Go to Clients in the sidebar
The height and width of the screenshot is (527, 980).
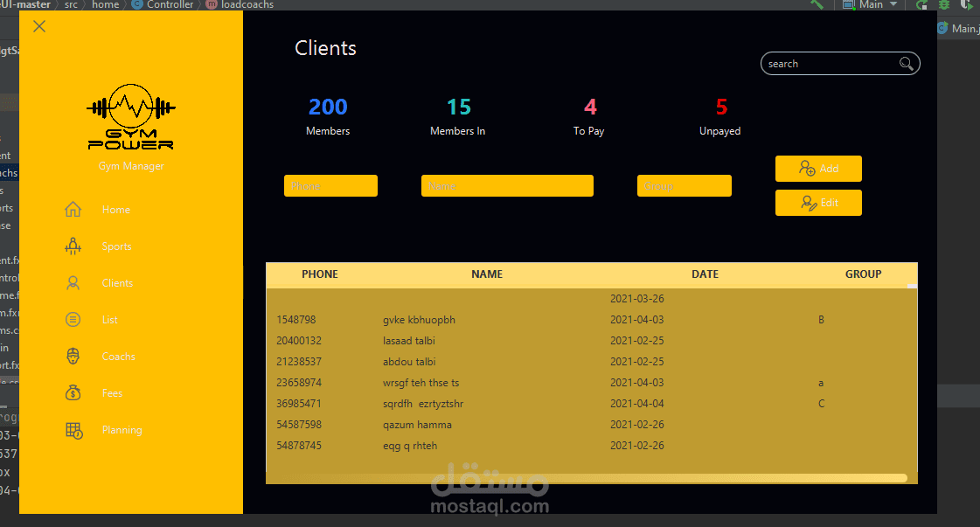(x=117, y=283)
